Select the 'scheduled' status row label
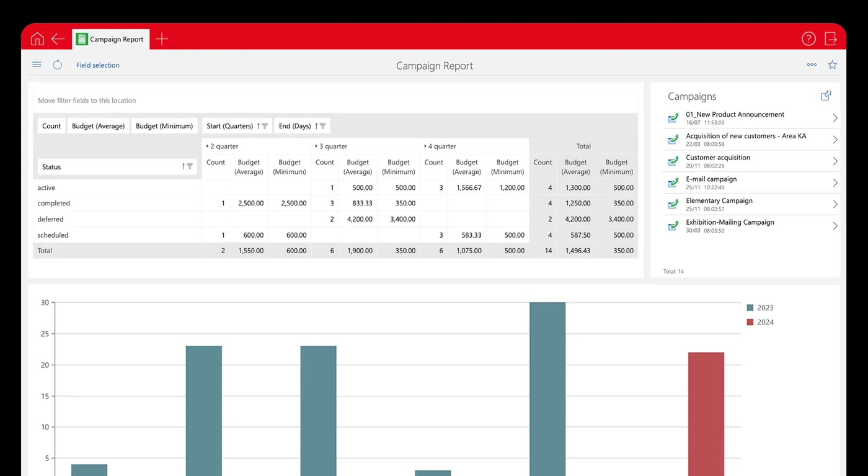The height and width of the screenshot is (476, 868). [53, 235]
